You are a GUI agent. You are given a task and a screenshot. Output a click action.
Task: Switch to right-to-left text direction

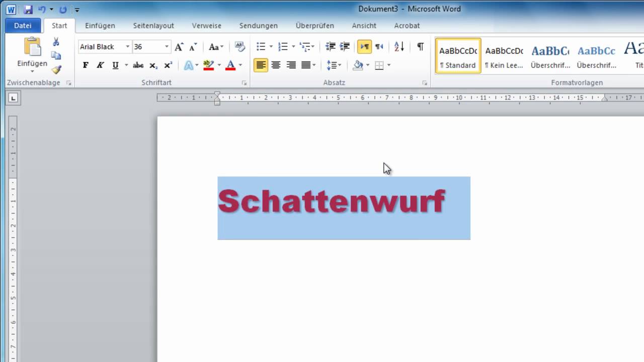tap(379, 47)
